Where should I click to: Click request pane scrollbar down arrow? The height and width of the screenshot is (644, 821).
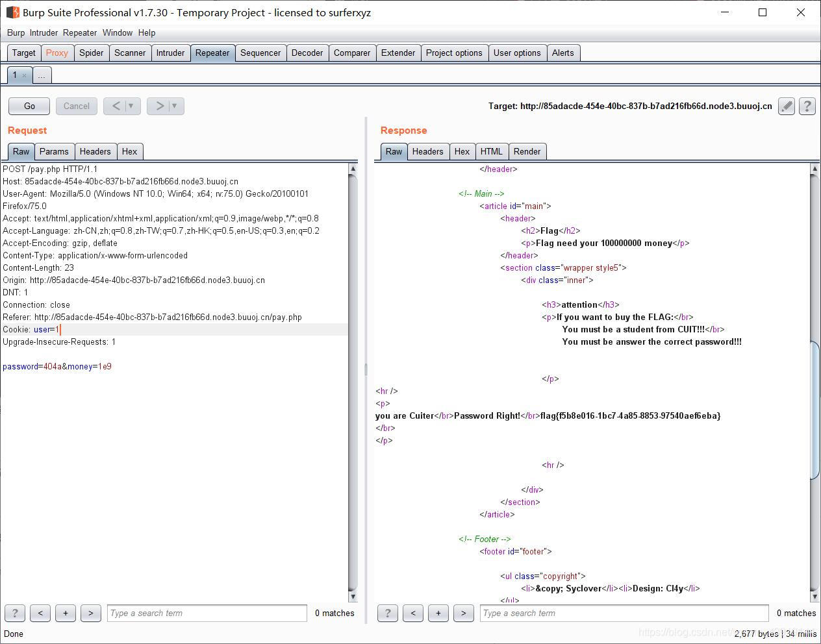click(x=353, y=597)
